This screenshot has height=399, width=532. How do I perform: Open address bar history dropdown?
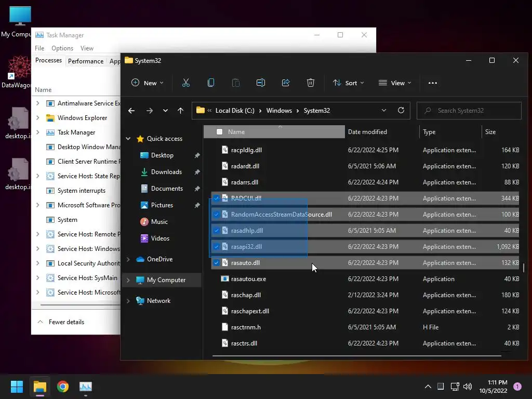pos(384,110)
